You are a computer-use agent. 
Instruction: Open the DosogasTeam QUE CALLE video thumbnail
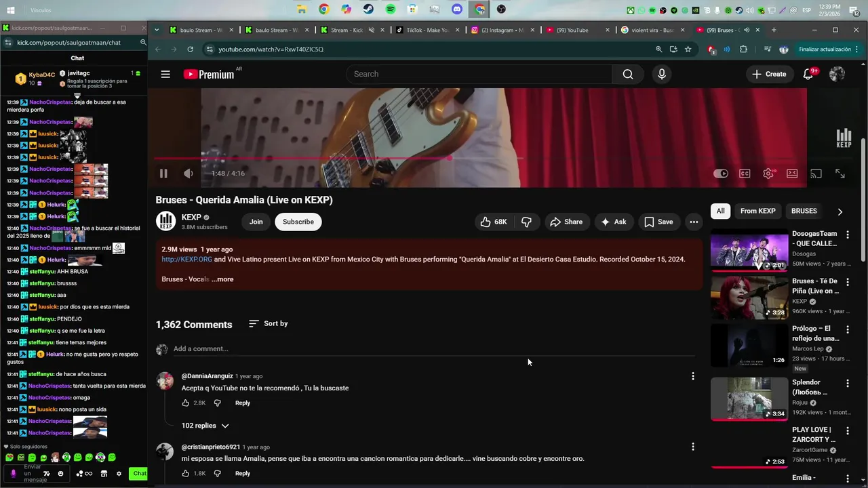pyautogui.click(x=749, y=250)
